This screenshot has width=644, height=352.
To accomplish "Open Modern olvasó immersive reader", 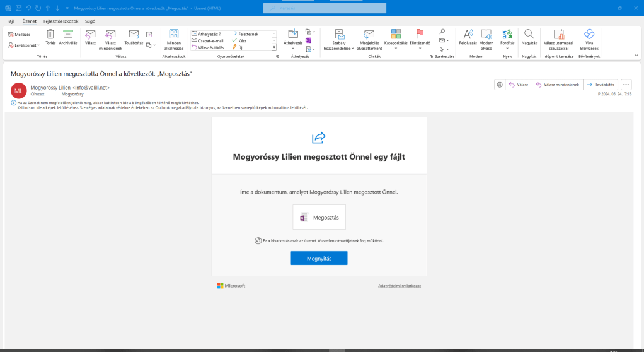I will (486, 35).
